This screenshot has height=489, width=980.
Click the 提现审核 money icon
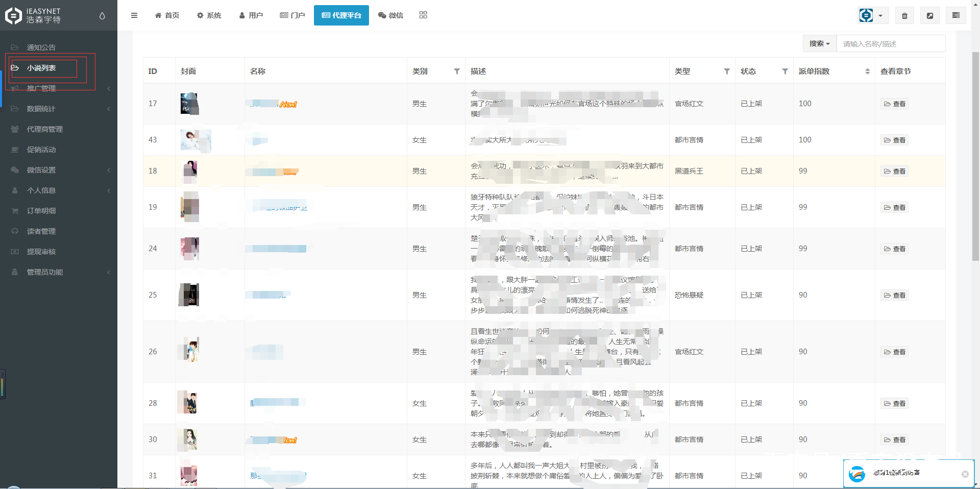tap(15, 252)
